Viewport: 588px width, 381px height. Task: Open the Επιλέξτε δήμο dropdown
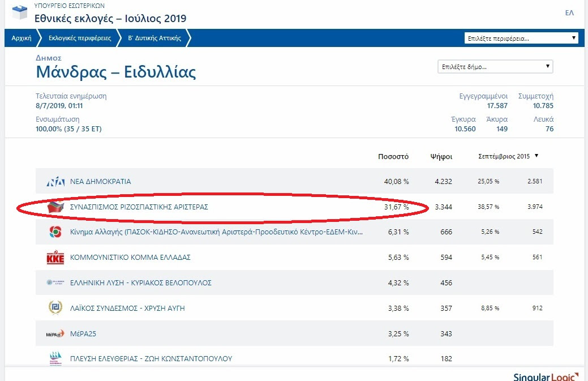tap(495, 67)
